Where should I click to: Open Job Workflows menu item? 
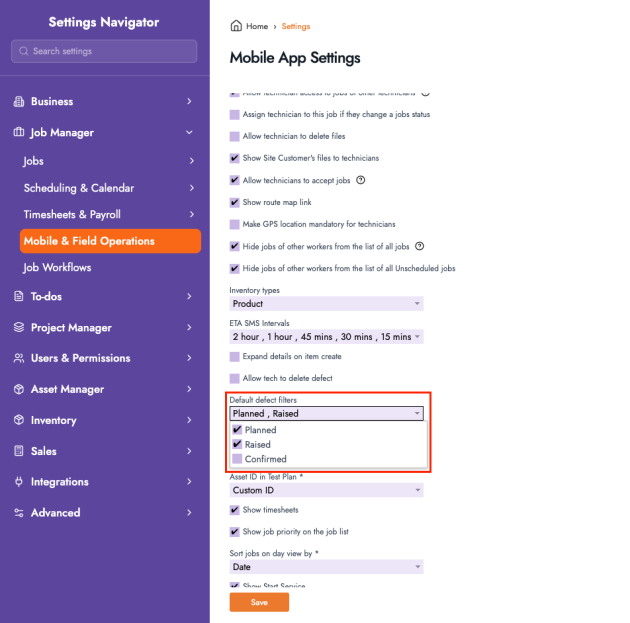[57, 268]
